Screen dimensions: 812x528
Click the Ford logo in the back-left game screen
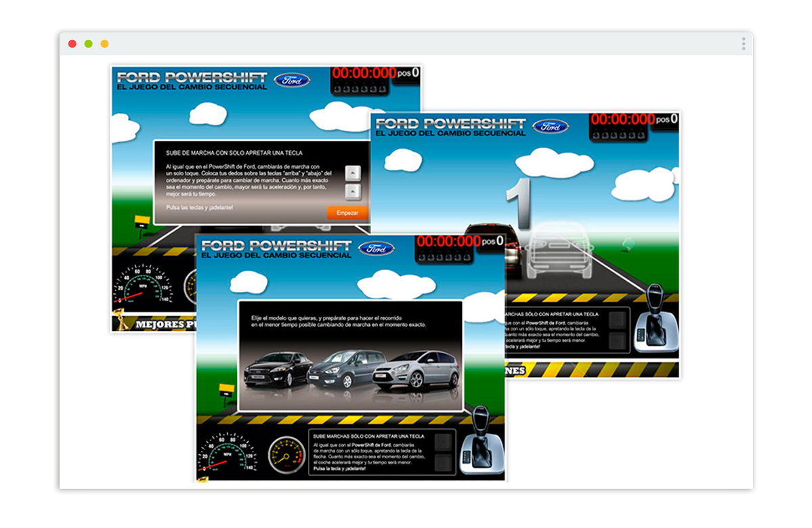click(x=292, y=80)
